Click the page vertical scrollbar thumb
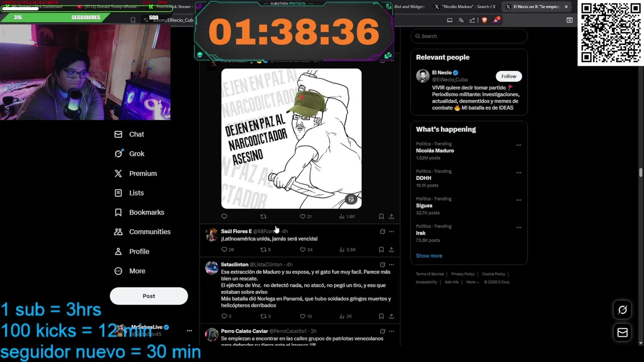The width and height of the screenshot is (644, 362). click(640, 172)
